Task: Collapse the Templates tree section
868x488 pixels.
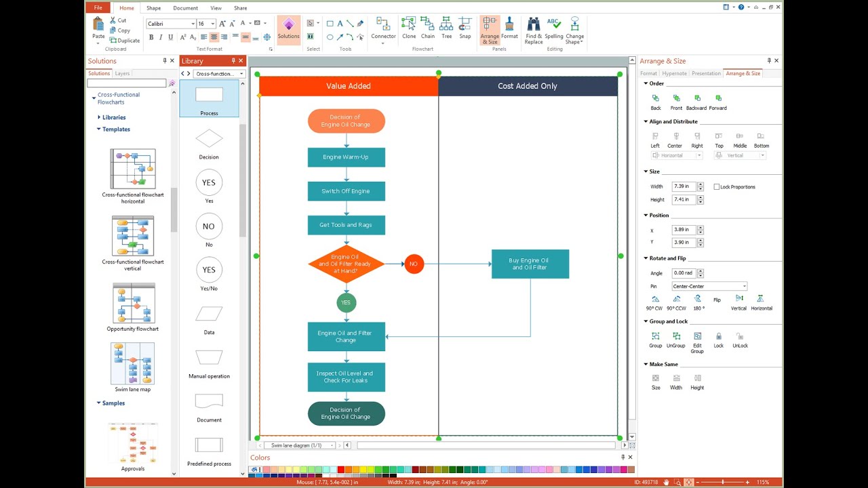Action: point(99,129)
